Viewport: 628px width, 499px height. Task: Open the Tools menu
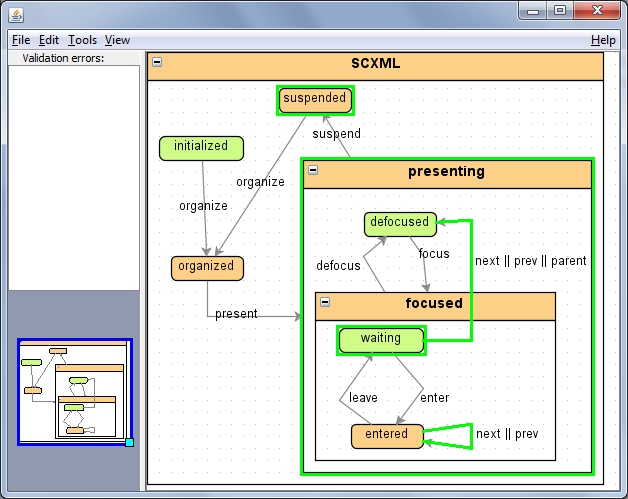click(82, 40)
